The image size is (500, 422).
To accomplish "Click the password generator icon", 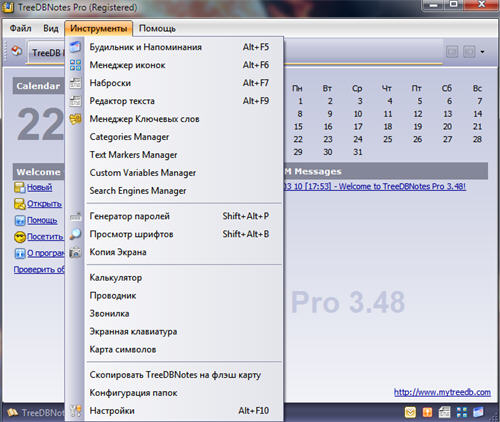I will point(75,217).
